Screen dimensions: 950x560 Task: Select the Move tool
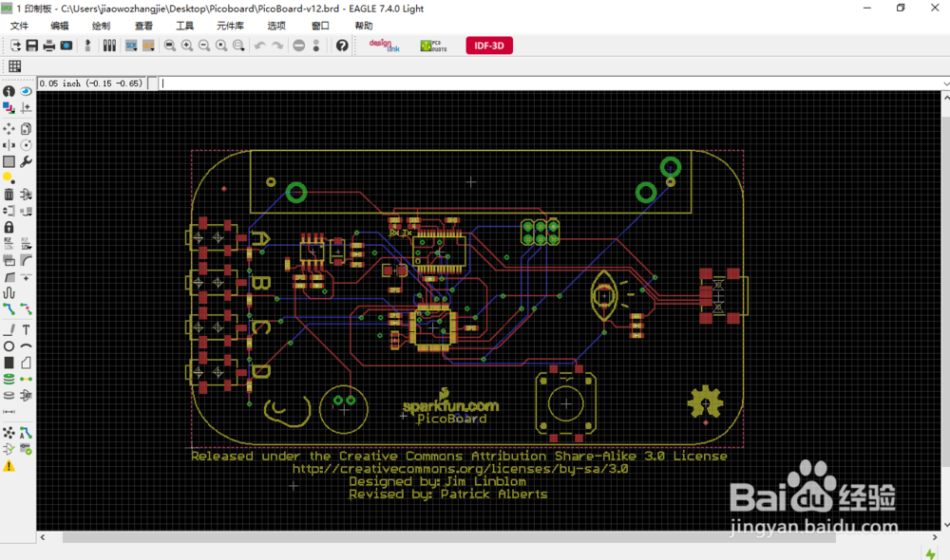pos(9,127)
